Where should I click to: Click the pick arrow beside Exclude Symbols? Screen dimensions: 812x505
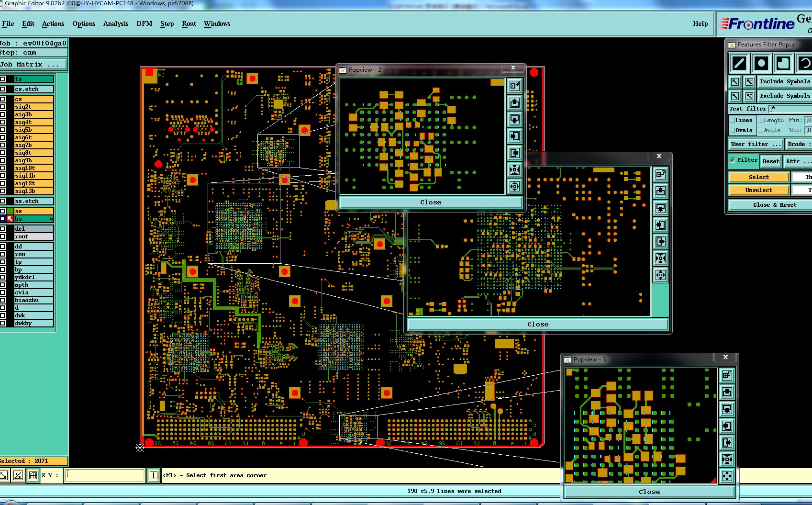[735, 96]
